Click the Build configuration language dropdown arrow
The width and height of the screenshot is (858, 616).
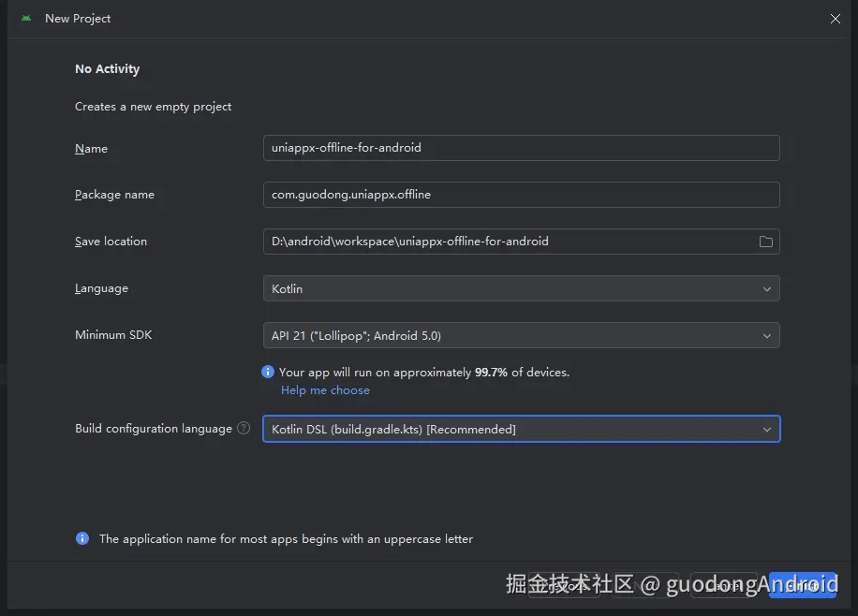(x=767, y=429)
